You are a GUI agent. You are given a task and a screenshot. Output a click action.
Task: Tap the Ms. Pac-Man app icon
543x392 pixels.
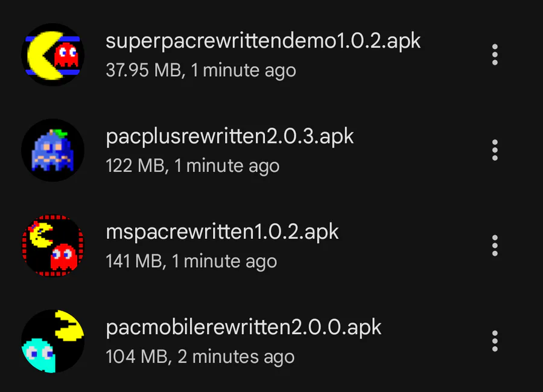(52, 245)
